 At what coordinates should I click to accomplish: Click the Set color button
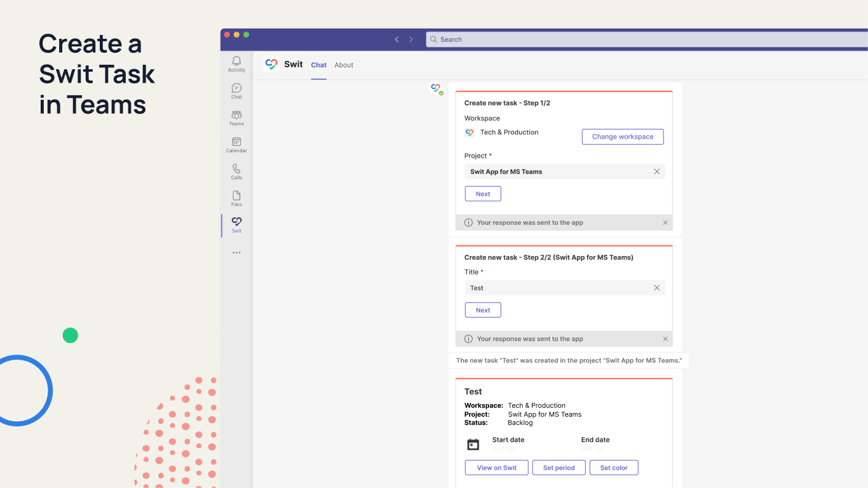tap(614, 468)
